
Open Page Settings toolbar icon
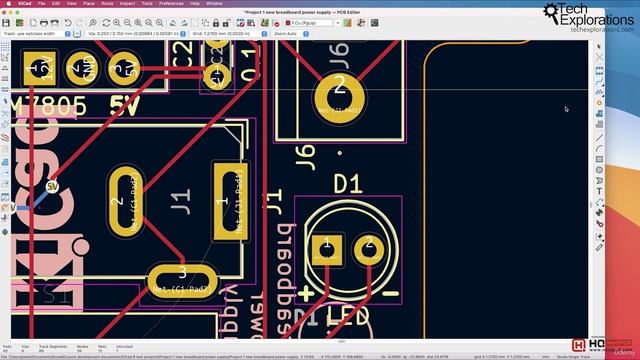coord(33,23)
